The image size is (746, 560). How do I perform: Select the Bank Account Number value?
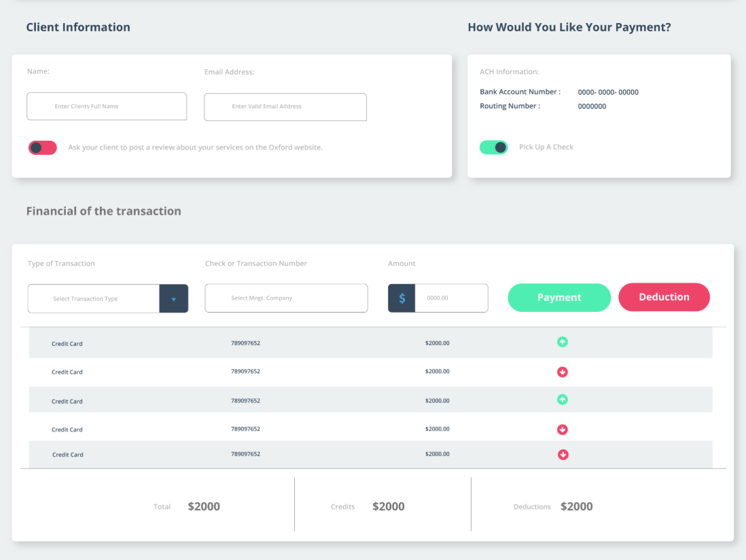(608, 92)
